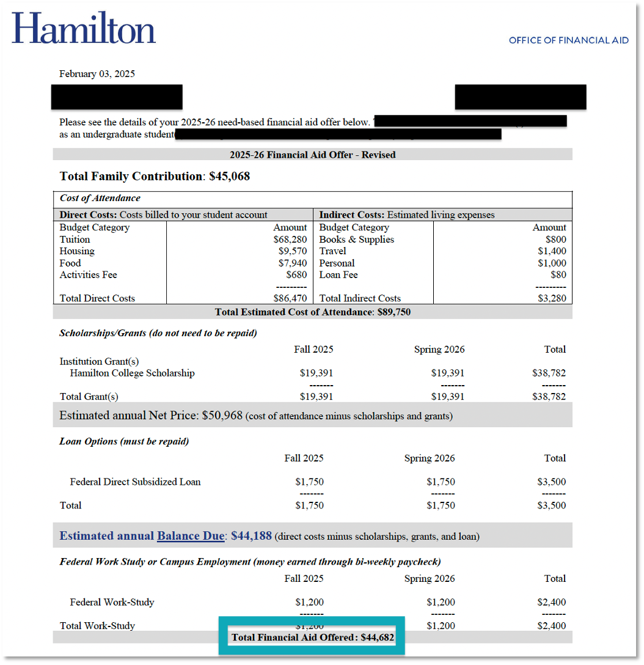Click the date 'February 03, 2025'
Screen dimensions: 644x665
(x=97, y=74)
